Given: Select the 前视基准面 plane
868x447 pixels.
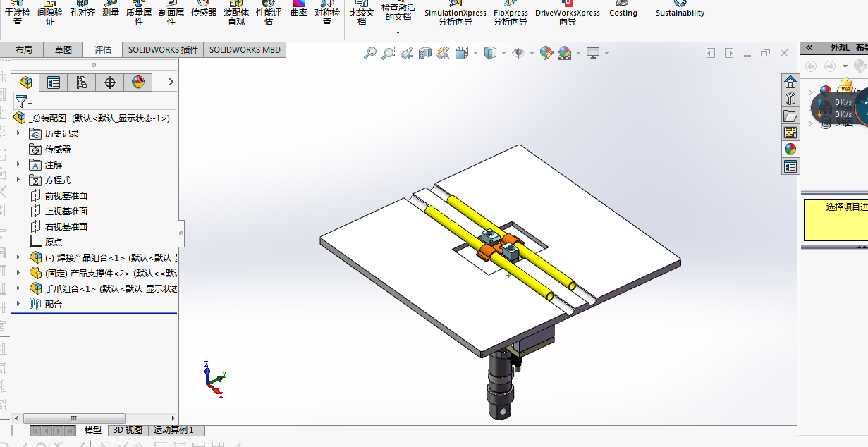Looking at the screenshot, I should point(66,195).
